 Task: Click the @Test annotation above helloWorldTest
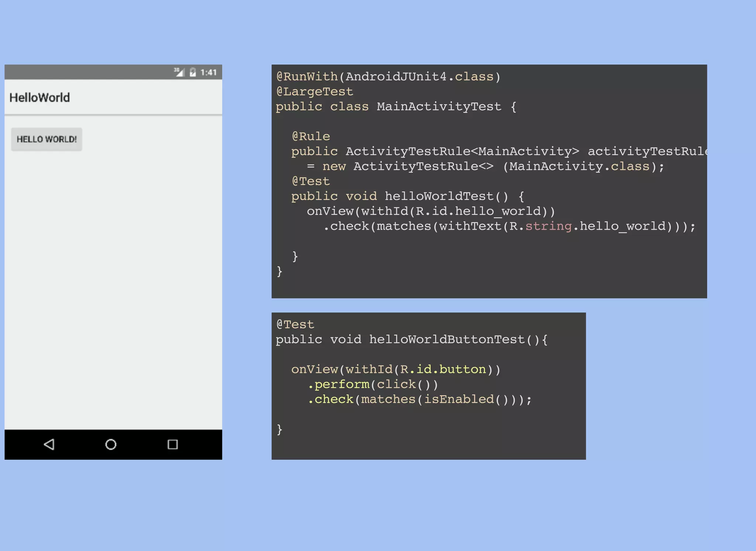(x=311, y=181)
